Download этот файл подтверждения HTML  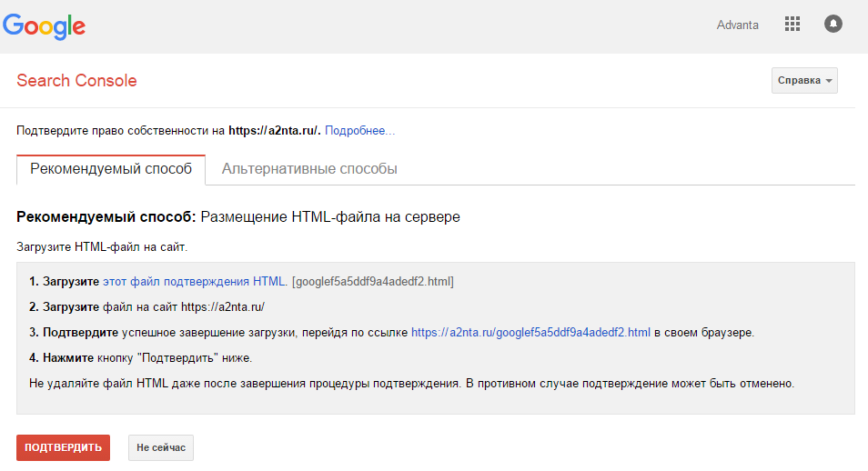[x=194, y=282]
